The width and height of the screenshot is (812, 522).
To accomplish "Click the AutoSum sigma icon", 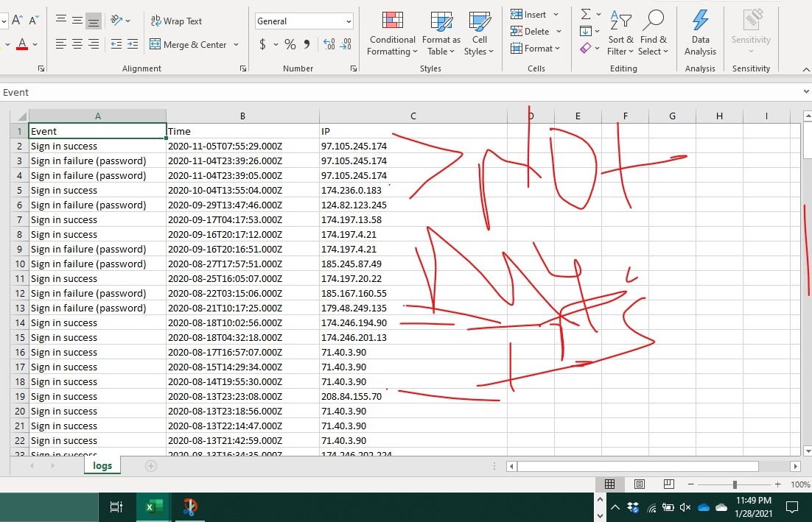I will pos(586,15).
